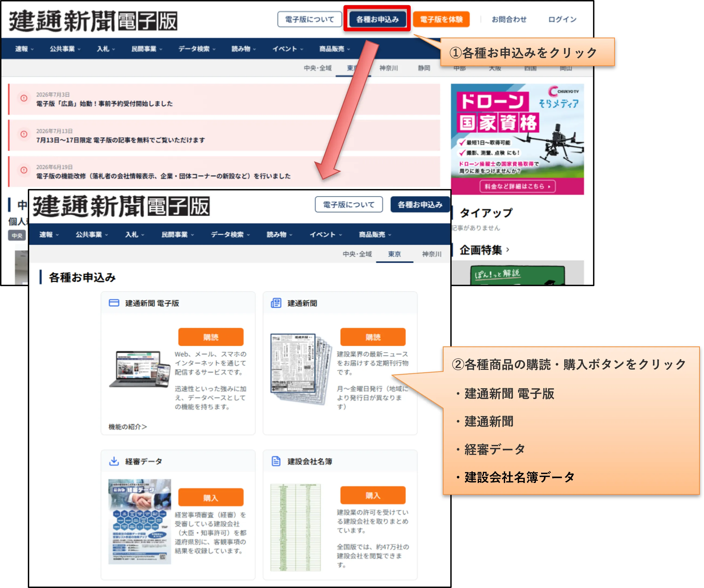Open 速報 menu in lower navigation bar

coord(49,234)
